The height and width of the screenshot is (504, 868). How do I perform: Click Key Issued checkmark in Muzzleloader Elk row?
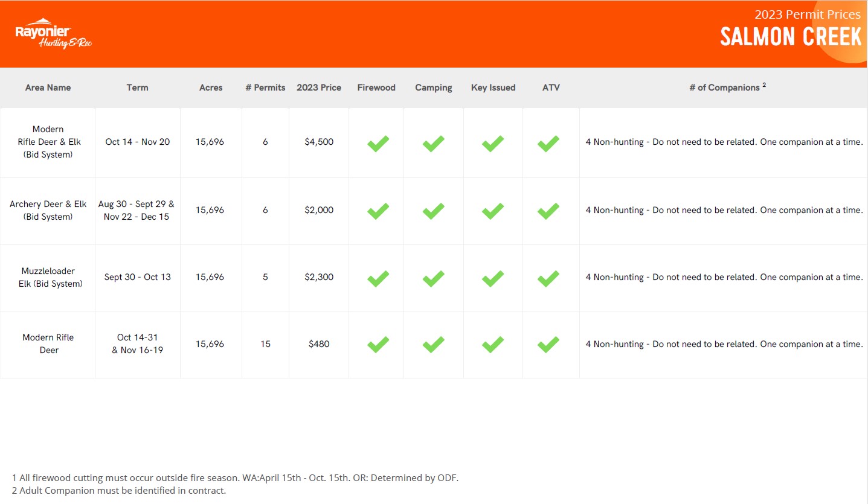point(493,278)
